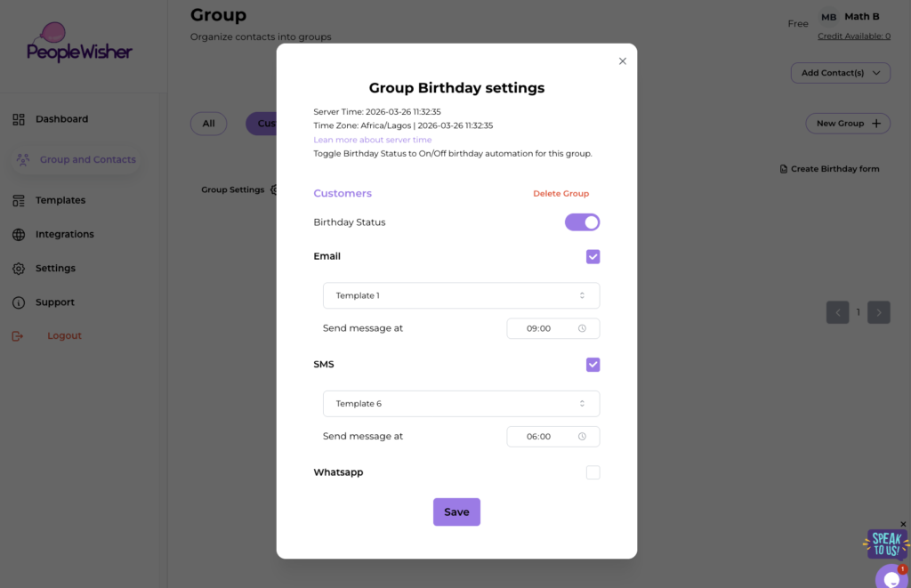This screenshot has height=588, width=911.
Task: Save the birthday settings
Action: (x=456, y=512)
